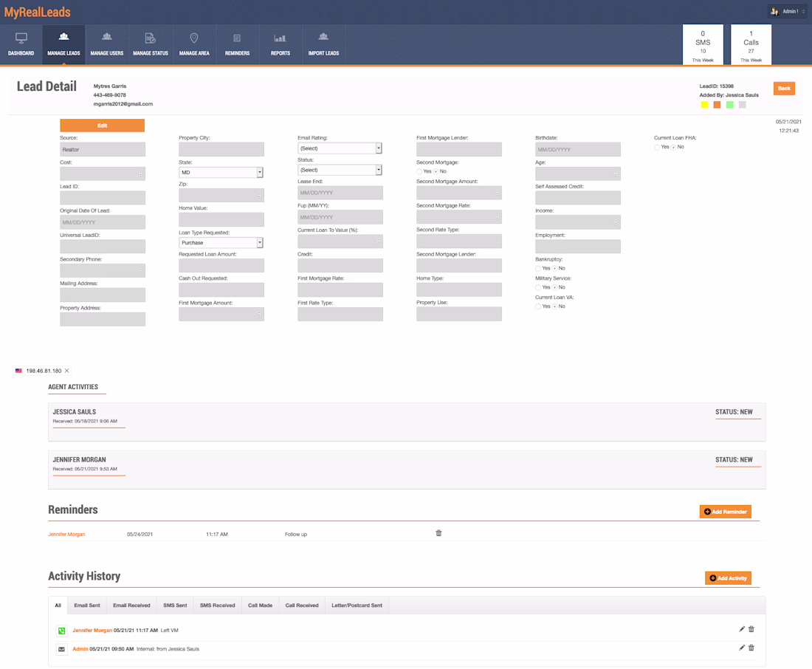Adjust the Age field stepper
The height and width of the screenshot is (669, 812).
coord(616,174)
